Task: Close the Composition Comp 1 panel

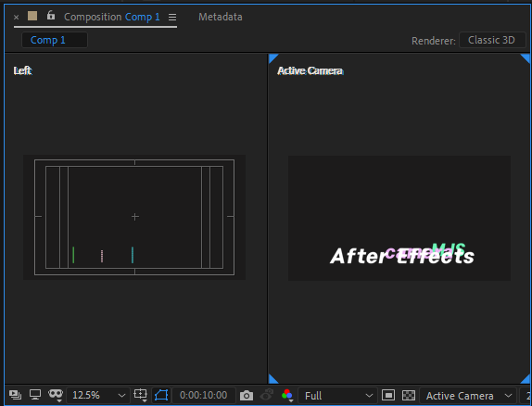Action: coord(16,17)
